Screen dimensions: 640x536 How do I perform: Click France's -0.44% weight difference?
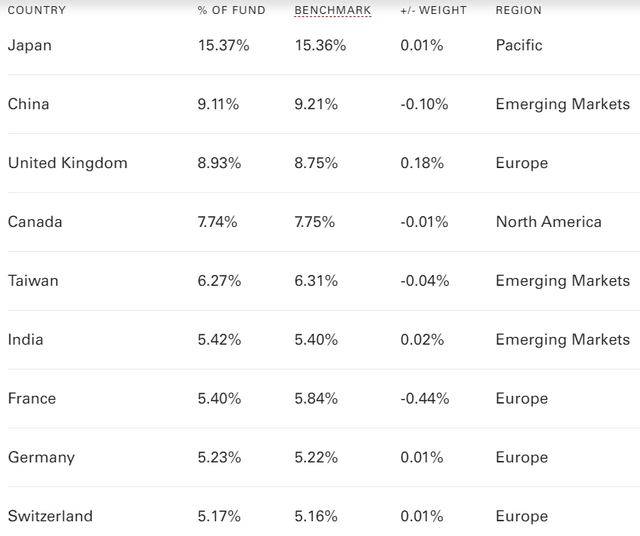coord(424,398)
